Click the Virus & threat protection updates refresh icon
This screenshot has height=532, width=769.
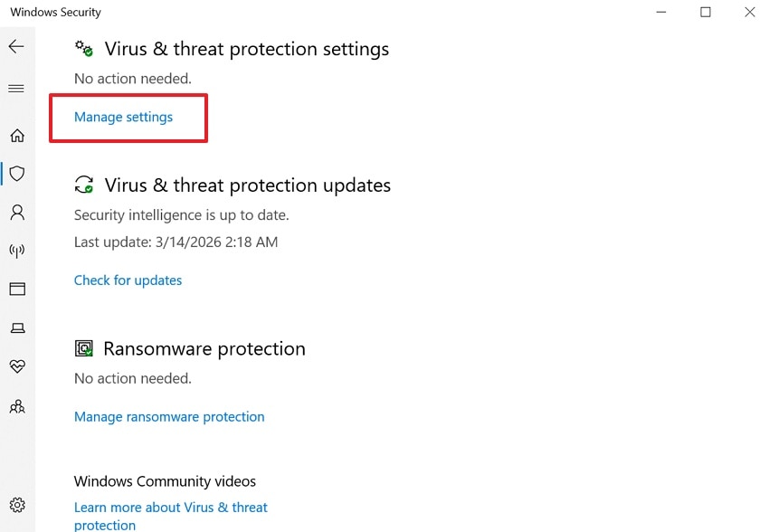tap(84, 185)
